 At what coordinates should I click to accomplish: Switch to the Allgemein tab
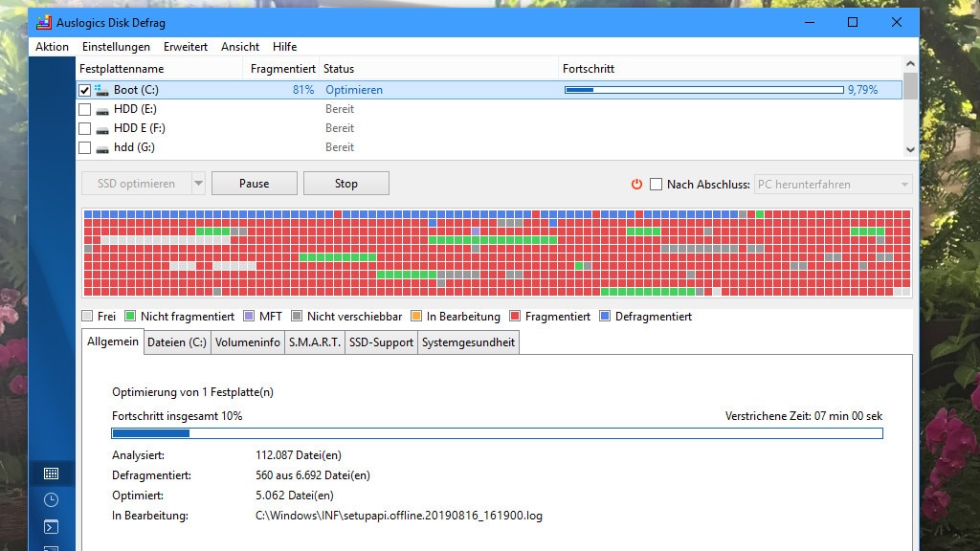113,342
